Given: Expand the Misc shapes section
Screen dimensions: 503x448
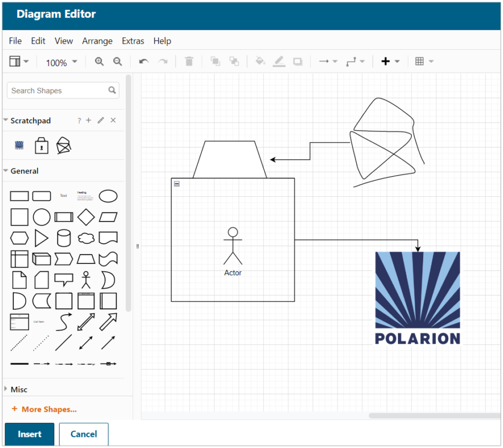Looking at the screenshot, I should tap(18, 389).
